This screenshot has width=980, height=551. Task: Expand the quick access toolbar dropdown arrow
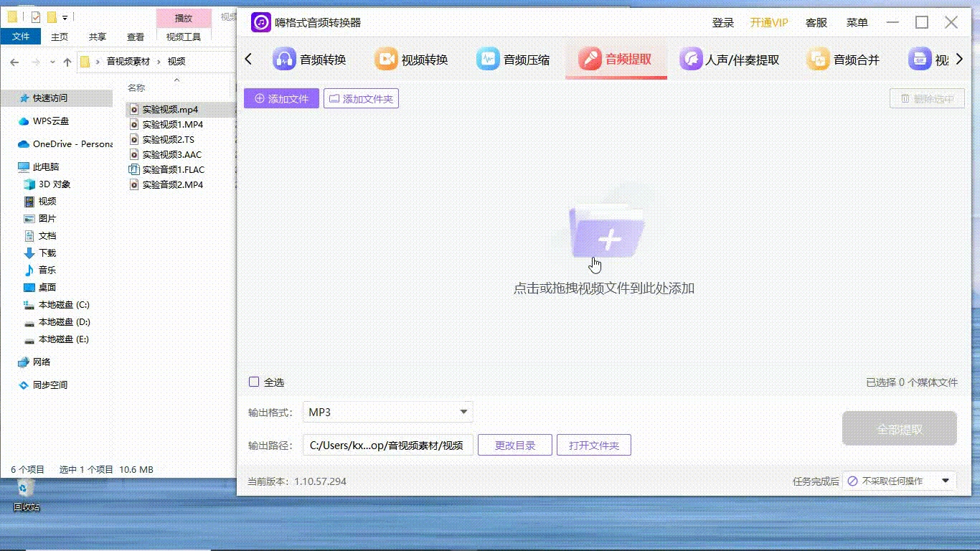point(65,17)
